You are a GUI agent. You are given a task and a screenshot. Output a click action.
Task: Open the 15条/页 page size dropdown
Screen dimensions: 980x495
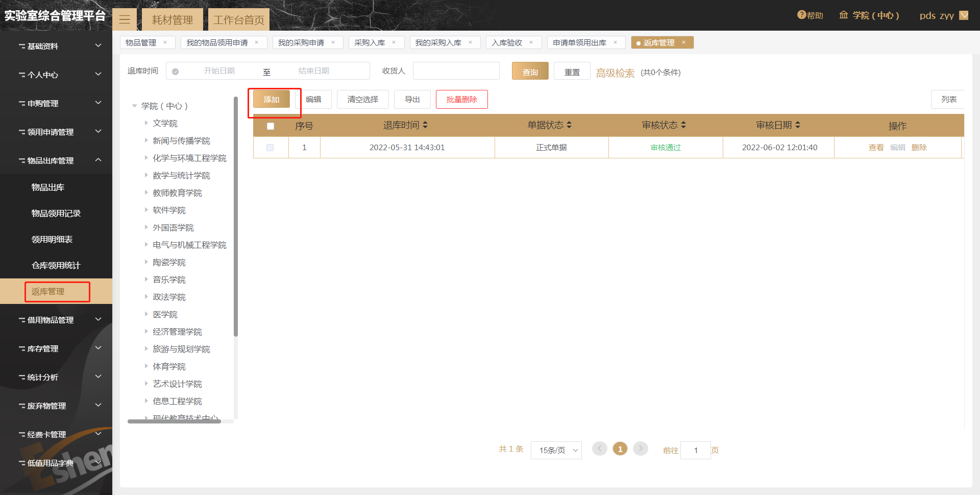(556, 450)
